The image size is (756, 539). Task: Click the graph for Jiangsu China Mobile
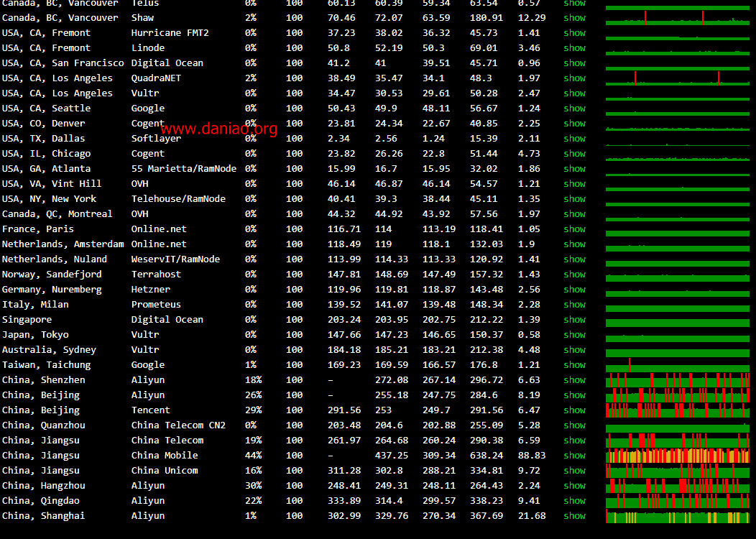pyautogui.click(x=678, y=456)
